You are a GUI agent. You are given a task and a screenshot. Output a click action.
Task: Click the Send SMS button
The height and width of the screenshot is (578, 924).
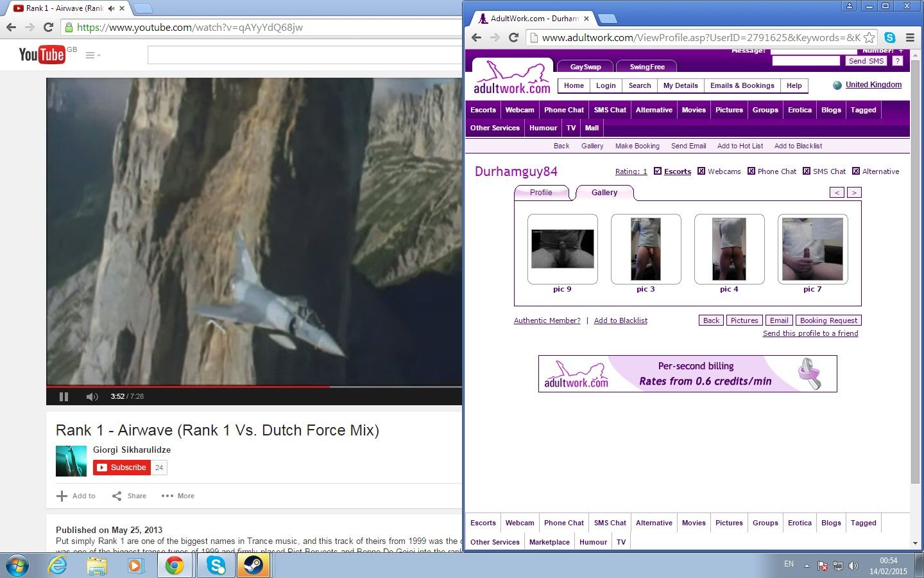click(866, 61)
